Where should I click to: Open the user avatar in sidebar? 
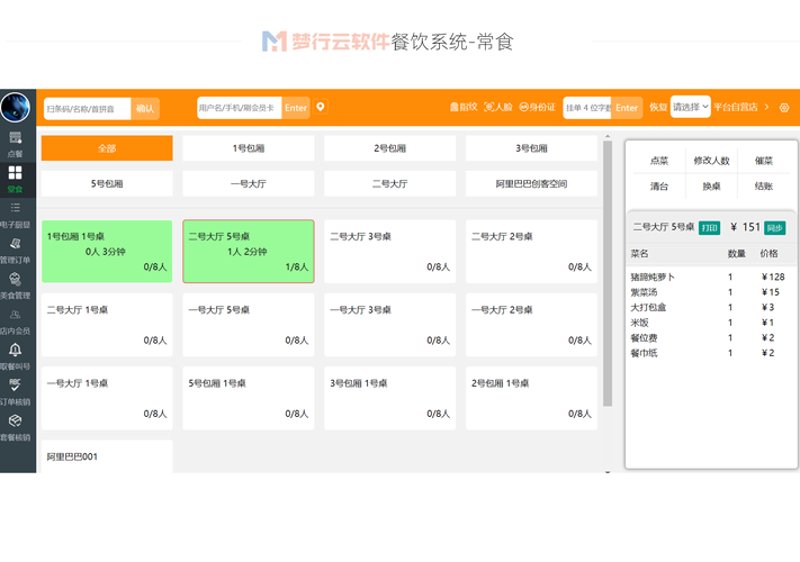[x=15, y=107]
